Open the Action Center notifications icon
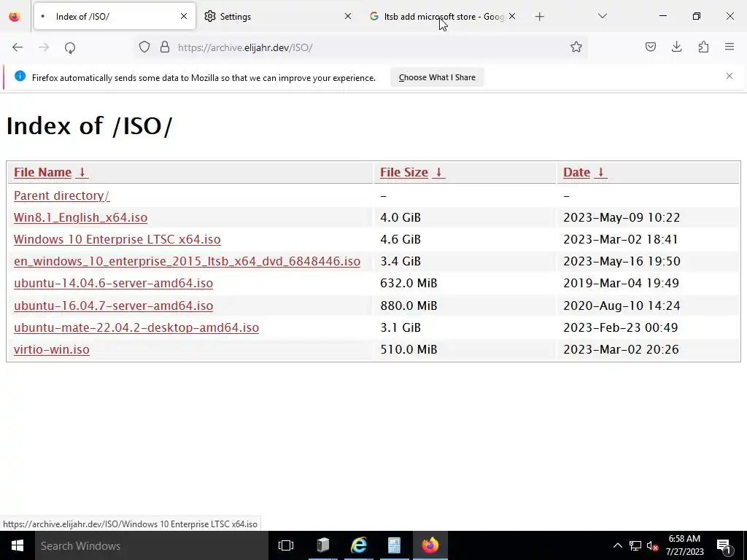Image resolution: width=747 pixels, height=560 pixels. click(x=723, y=545)
